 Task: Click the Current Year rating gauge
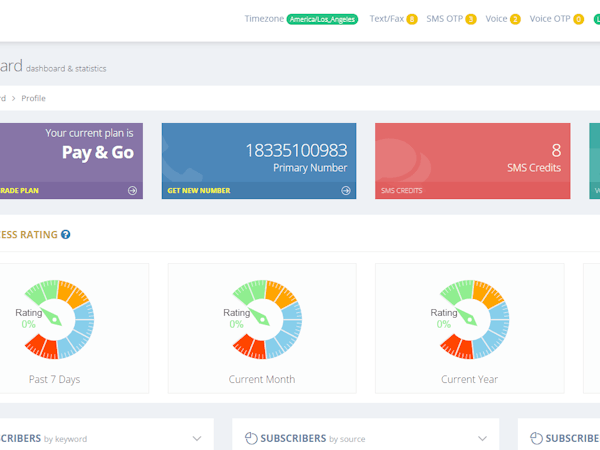[x=472, y=320]
